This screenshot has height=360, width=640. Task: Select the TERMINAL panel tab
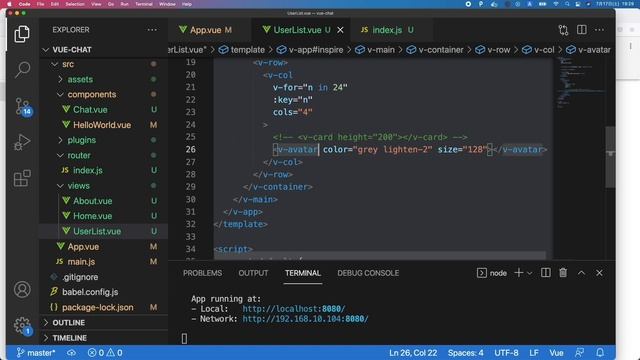coord(303,273)
